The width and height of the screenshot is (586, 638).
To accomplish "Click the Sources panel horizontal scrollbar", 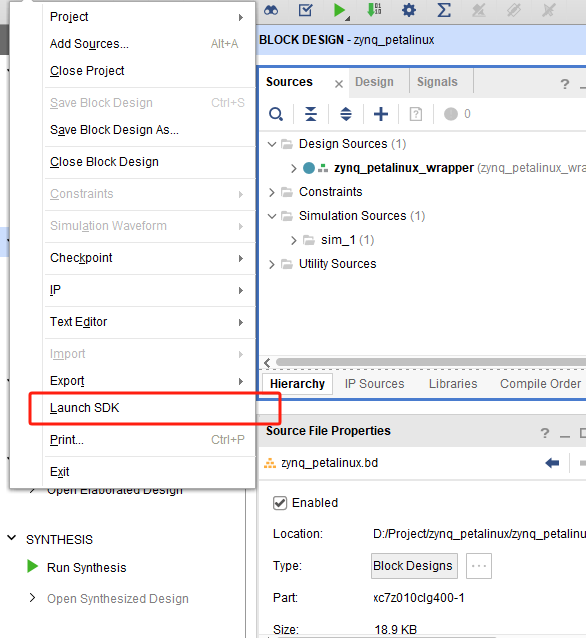I will point(431,362).
